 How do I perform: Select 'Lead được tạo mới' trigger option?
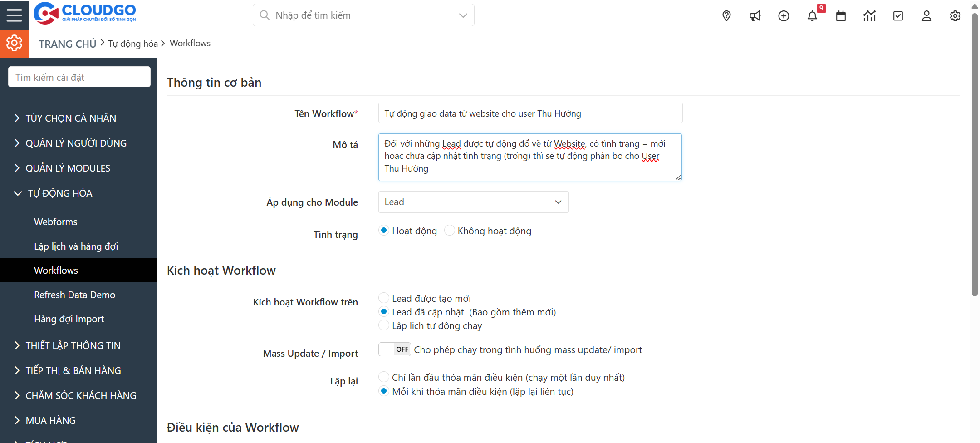click(x=384, y=298)
